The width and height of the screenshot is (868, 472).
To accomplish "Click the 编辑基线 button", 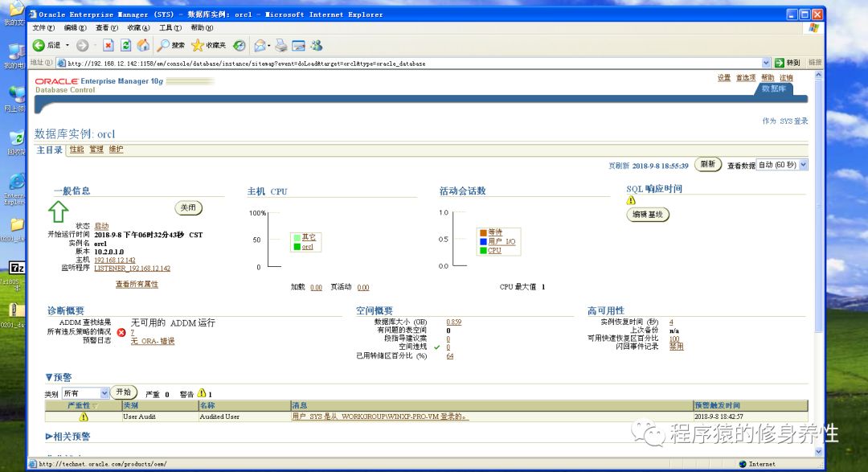I will pos(648,215).
